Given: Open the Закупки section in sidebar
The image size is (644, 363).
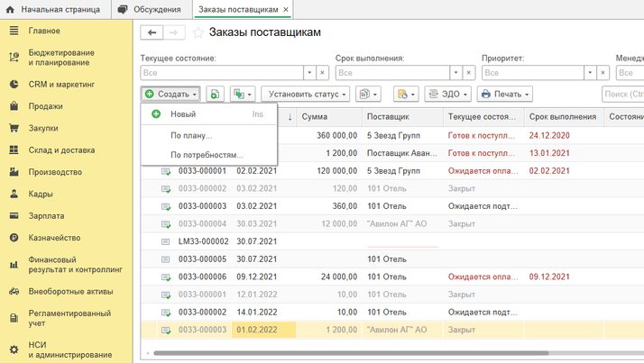Looking at the screenshot, I should point(42,128).
